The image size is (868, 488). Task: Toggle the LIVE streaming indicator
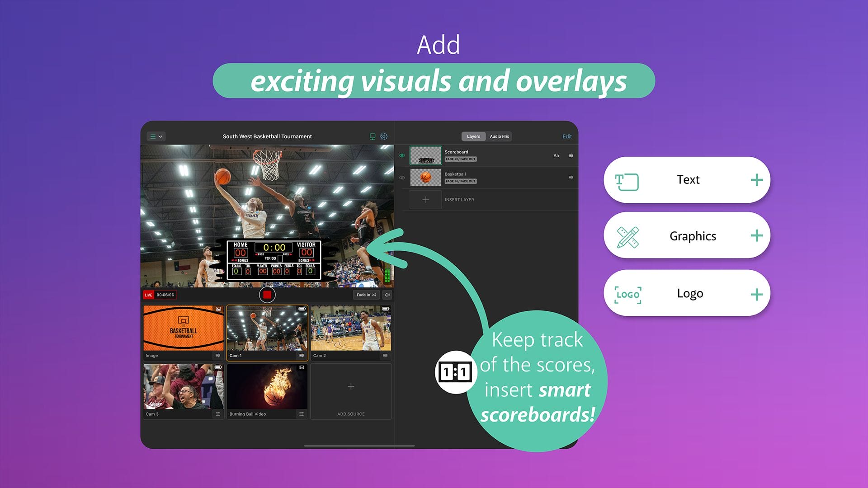click(x=148, y=295)
